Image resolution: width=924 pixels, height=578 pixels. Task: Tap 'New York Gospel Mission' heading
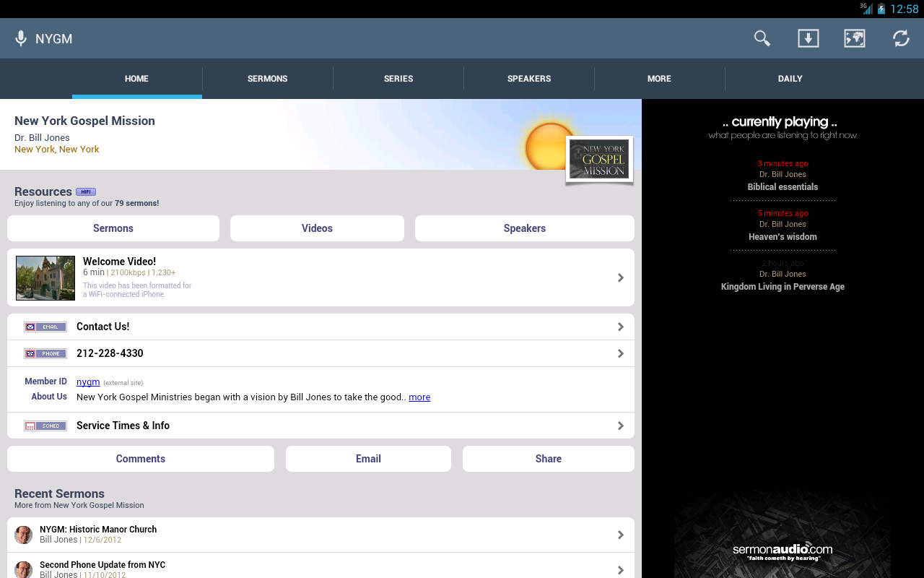point(84,121)
